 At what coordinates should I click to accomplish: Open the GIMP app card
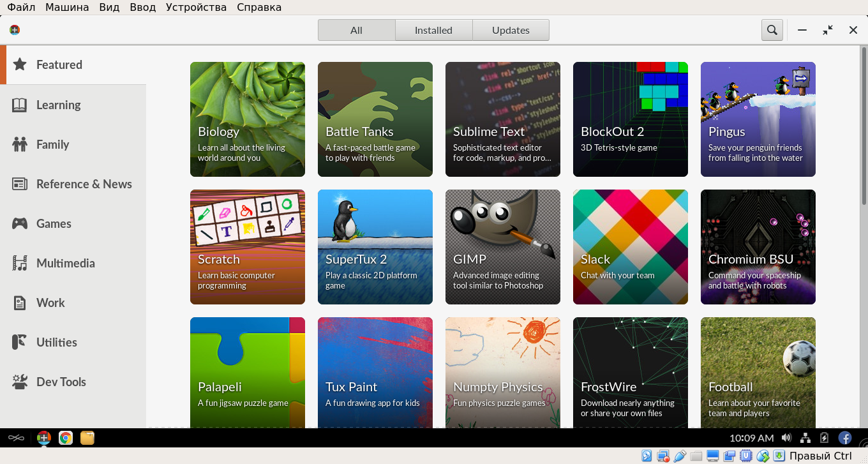pos(503,247)
